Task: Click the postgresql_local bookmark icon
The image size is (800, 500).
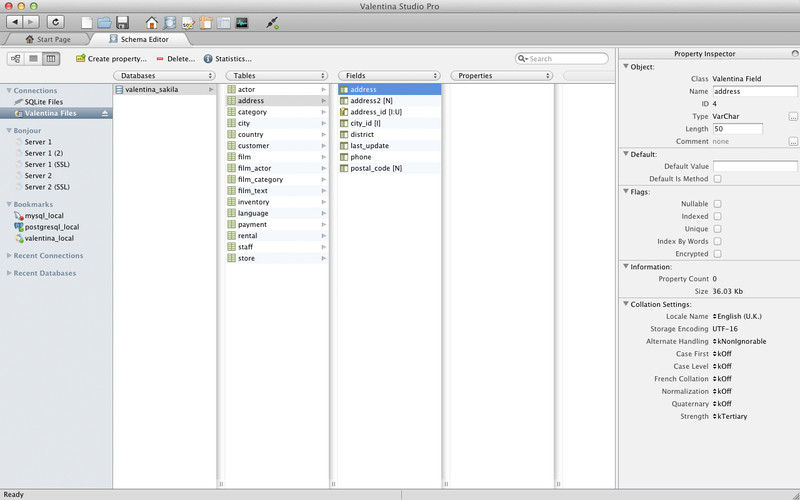Action: (19, 227)
